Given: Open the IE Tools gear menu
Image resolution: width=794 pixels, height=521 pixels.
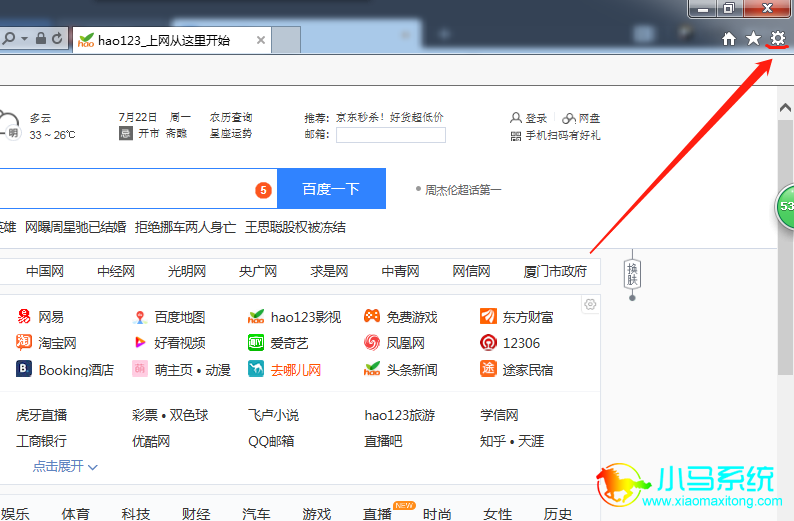Looking at the screenshot, I should [777, 38].
